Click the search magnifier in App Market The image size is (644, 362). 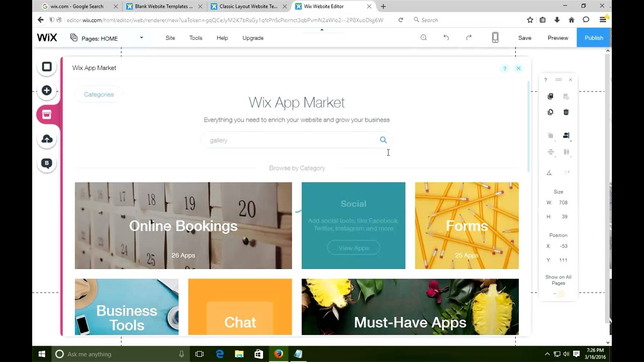383,140
